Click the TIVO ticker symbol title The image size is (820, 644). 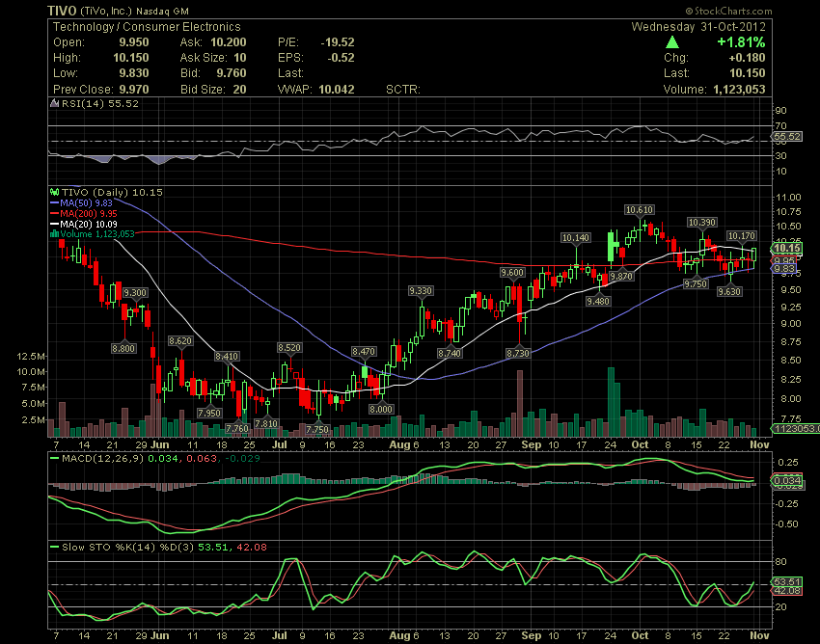tap(62, 11)
